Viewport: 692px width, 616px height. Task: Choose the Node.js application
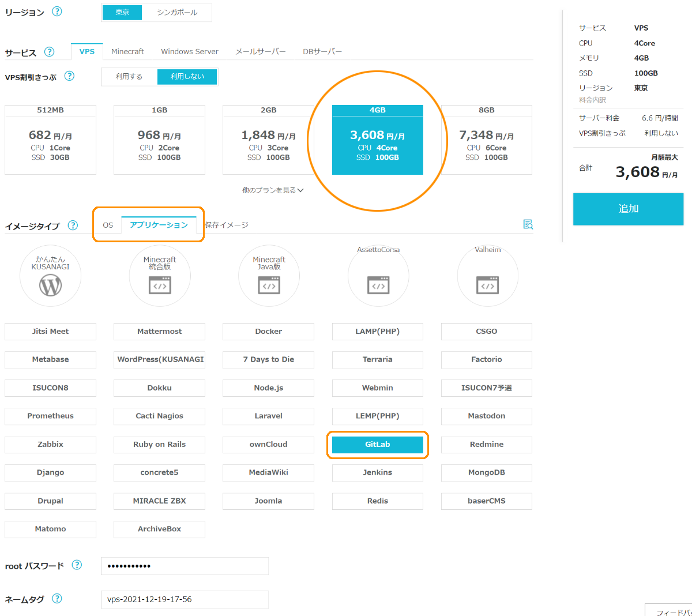pyautogui.click(x=269, y=388)
